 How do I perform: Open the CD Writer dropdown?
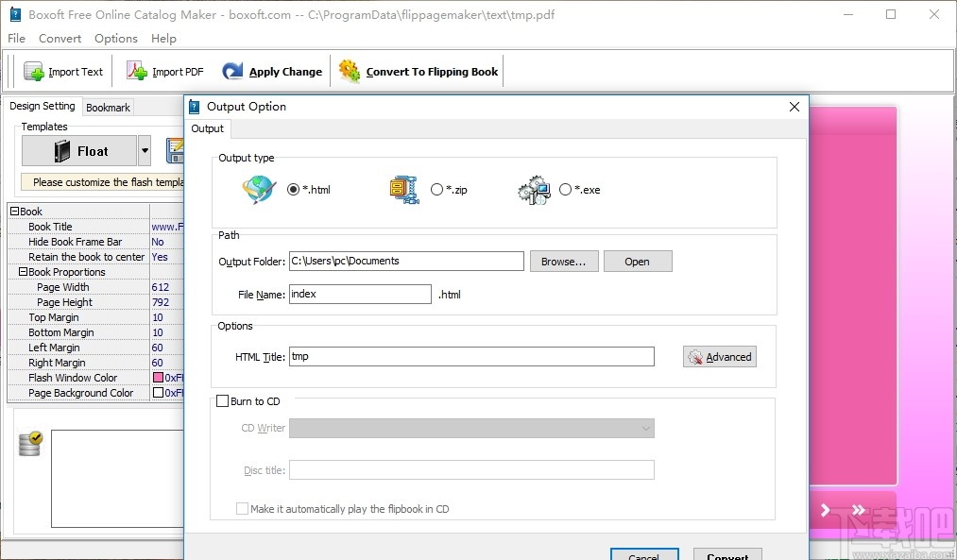click(x=646, y=428)
